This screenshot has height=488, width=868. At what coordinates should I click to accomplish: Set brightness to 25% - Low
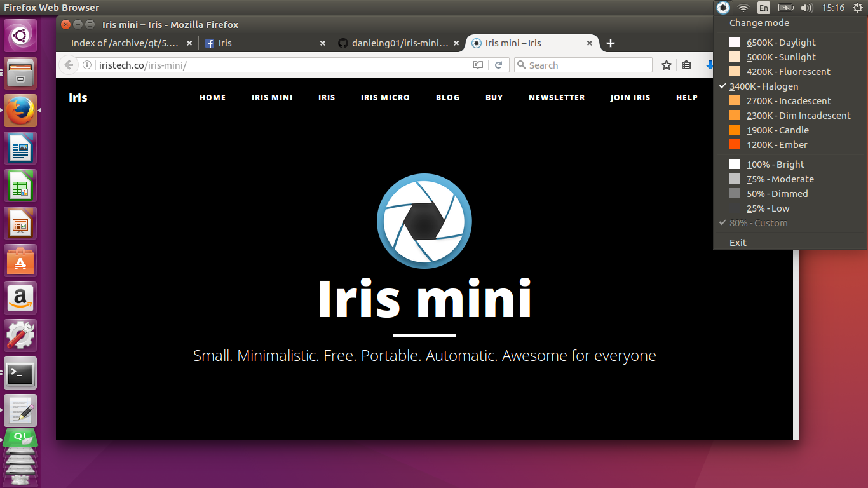click(790, 208)
